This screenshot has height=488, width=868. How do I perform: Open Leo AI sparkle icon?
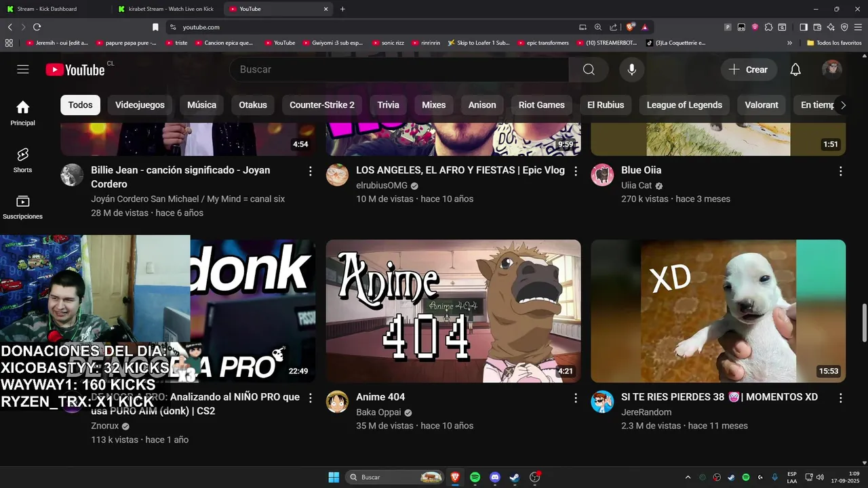pyautogui.click(x=831, y=27)
